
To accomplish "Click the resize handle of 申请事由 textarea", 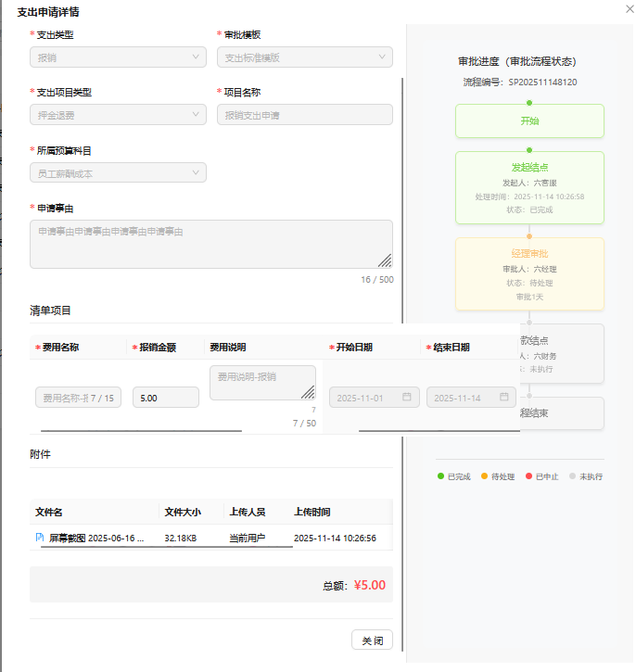I will 385,260.
